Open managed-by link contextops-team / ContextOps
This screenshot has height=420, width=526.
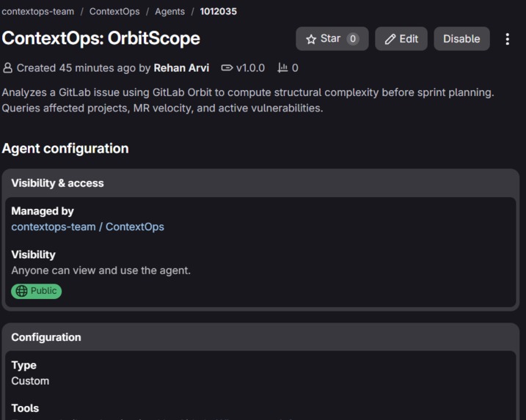(x=87, y=227)
